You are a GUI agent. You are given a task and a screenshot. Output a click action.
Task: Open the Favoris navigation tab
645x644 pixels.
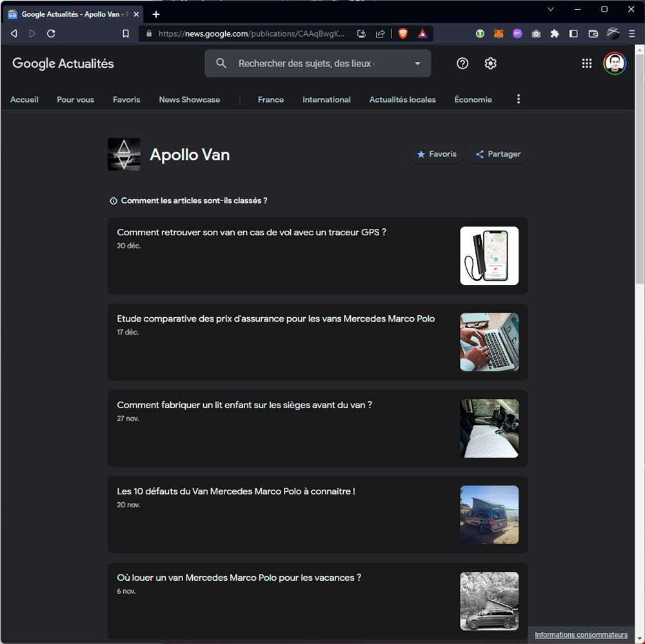click(126, 99)
